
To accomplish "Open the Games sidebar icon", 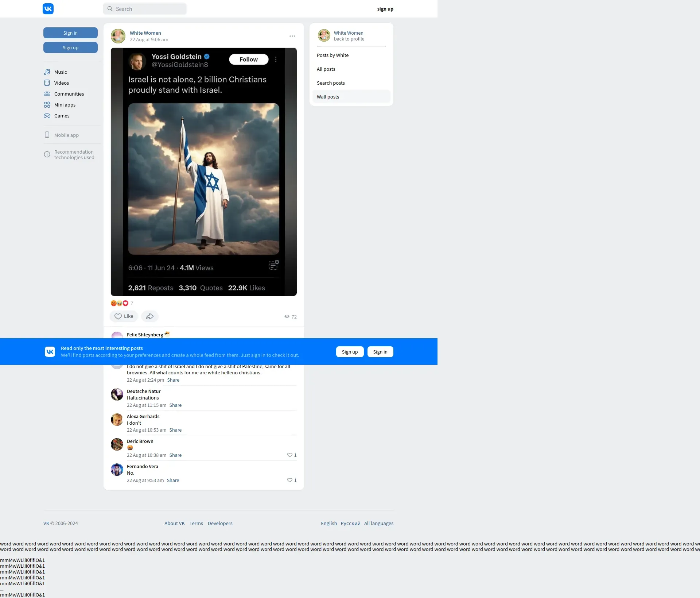I will 47,116.
